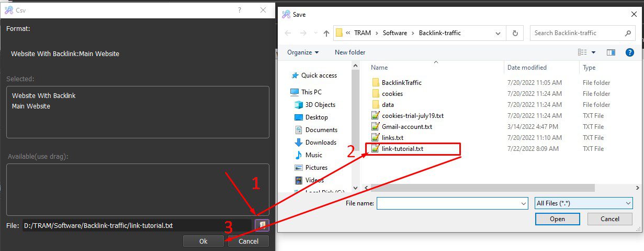This screenshot has height=251, width=644.
Task: Refresh the Backlink-traffic folder listing
Action: pos(515,33)
